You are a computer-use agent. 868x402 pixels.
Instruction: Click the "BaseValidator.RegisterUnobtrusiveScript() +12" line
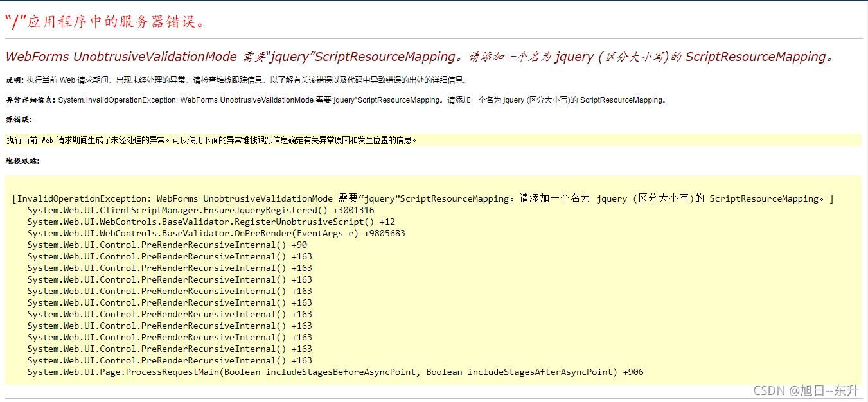click(211, 222)
